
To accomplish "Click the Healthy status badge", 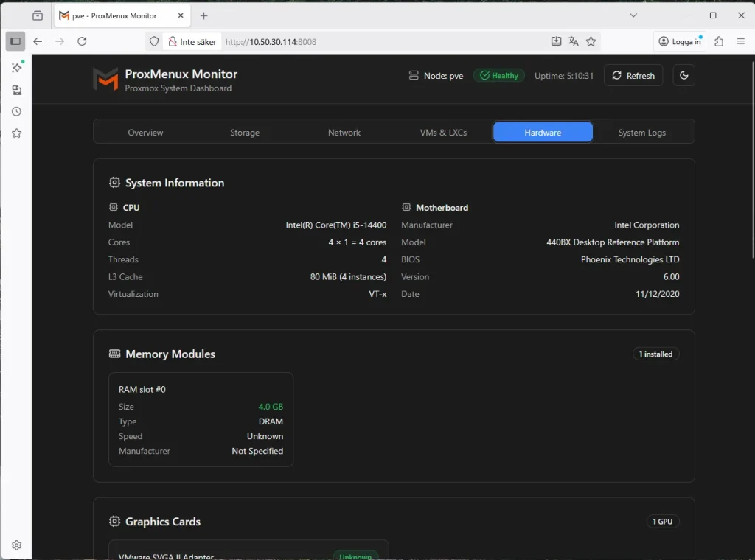I will click(498, 75).
